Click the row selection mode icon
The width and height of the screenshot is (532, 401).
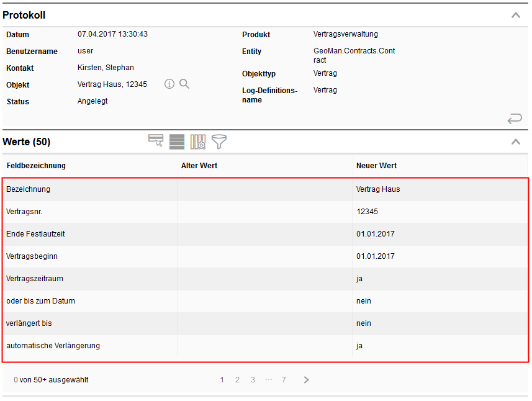[x=156, y=142]
